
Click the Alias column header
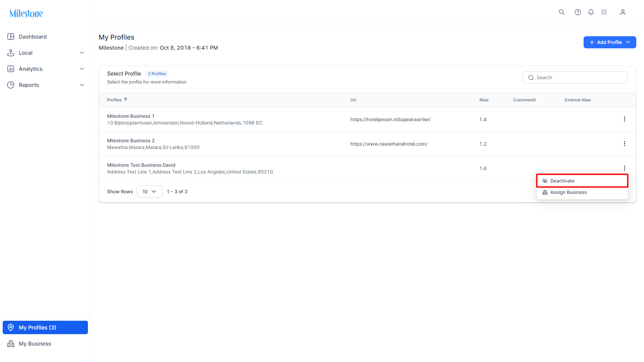484,100
